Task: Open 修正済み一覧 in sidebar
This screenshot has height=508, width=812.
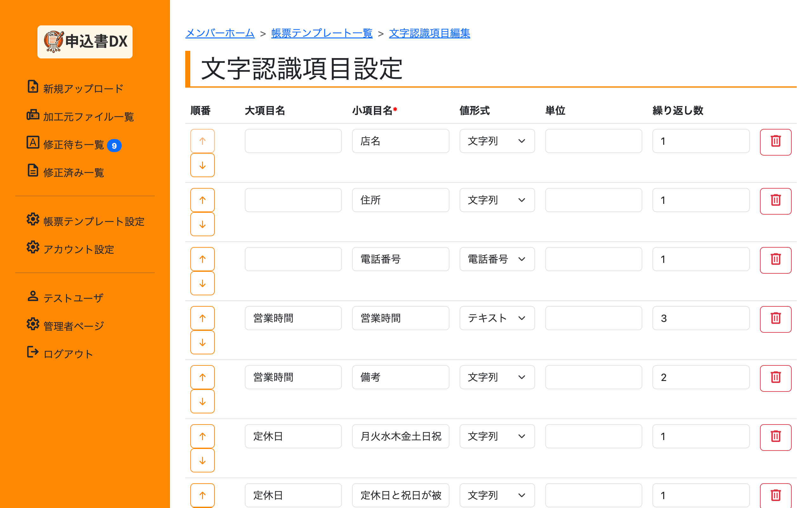Action: click(65, 172)
